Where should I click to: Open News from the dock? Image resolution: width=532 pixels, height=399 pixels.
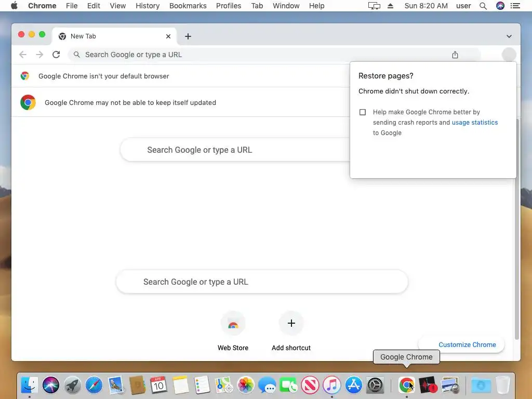pyautogui.click(x=310, y=385)
